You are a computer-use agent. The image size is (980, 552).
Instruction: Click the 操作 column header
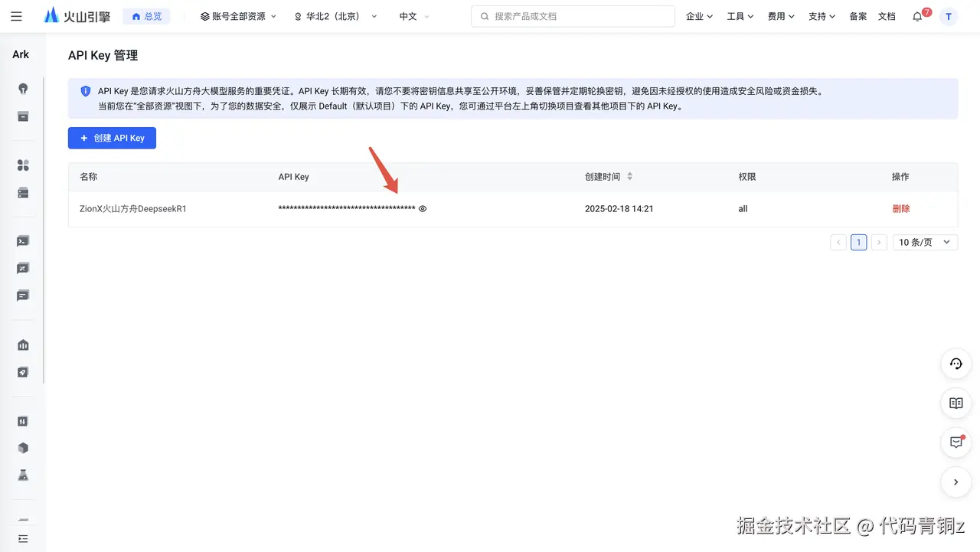(x=900, y=176)
